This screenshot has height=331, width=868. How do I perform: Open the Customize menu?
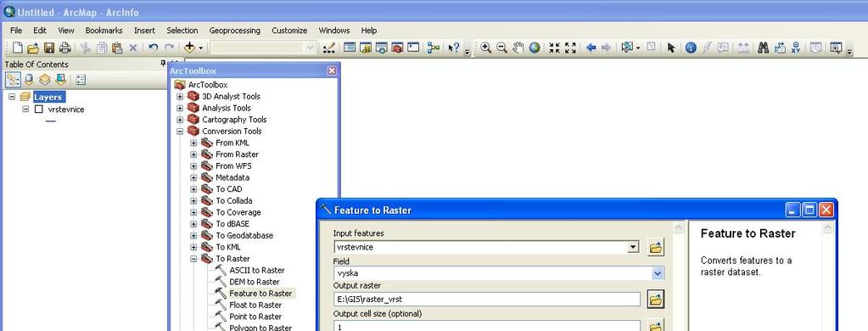coord(289,31)
